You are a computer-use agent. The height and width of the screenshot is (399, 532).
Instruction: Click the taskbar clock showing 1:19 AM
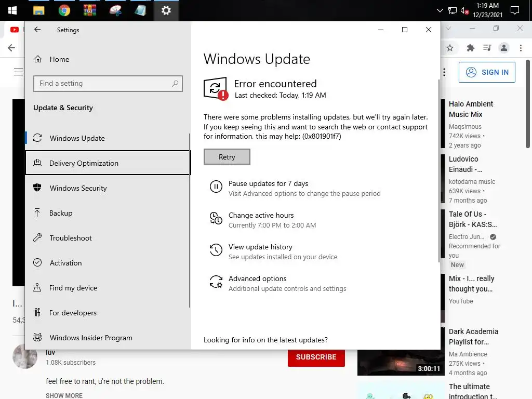487,10
